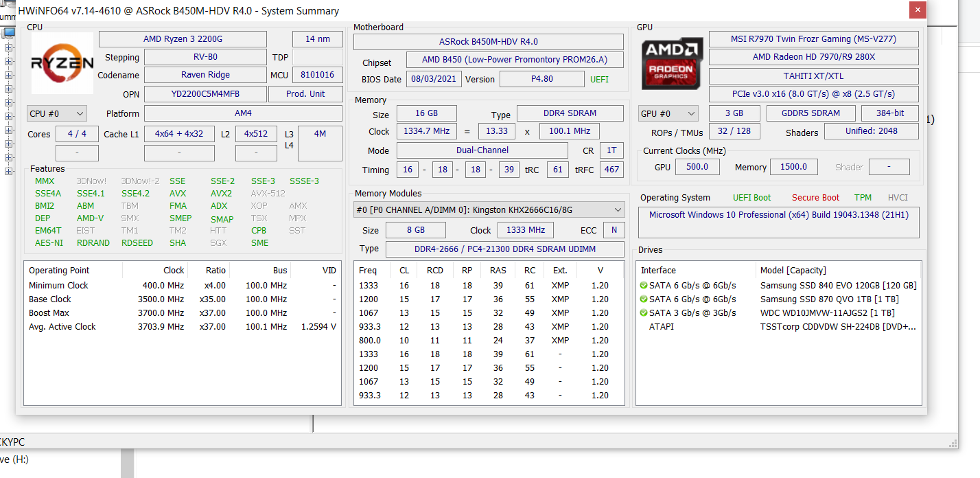980x478 pixels.
Task: Click the MCU value 8101016
Action: click(317, 75)
